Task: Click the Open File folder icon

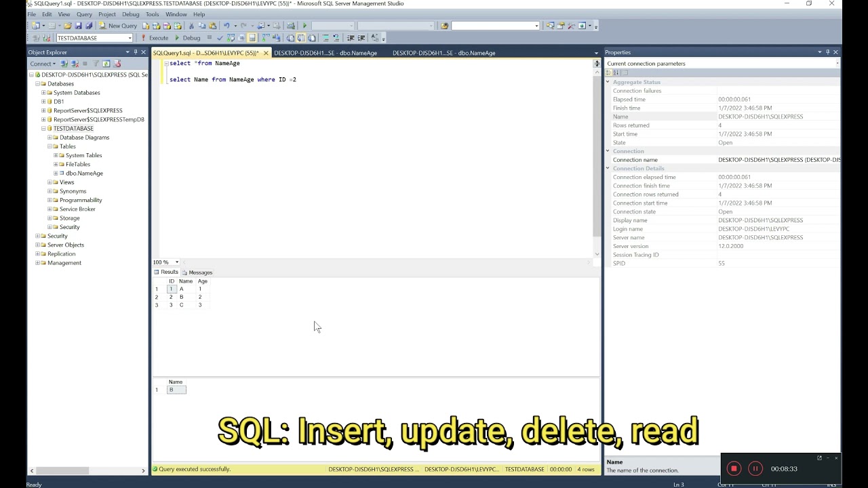Action: [68, 26]
